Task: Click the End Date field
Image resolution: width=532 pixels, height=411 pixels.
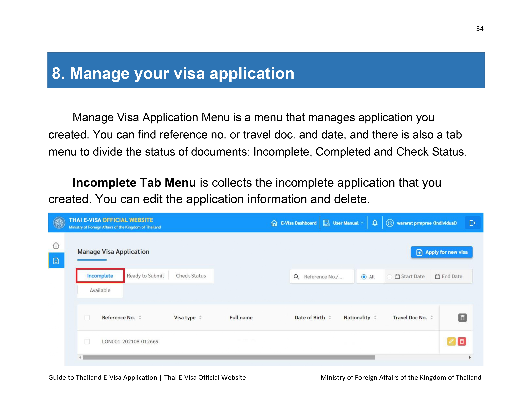Action: tap(452, 276)
